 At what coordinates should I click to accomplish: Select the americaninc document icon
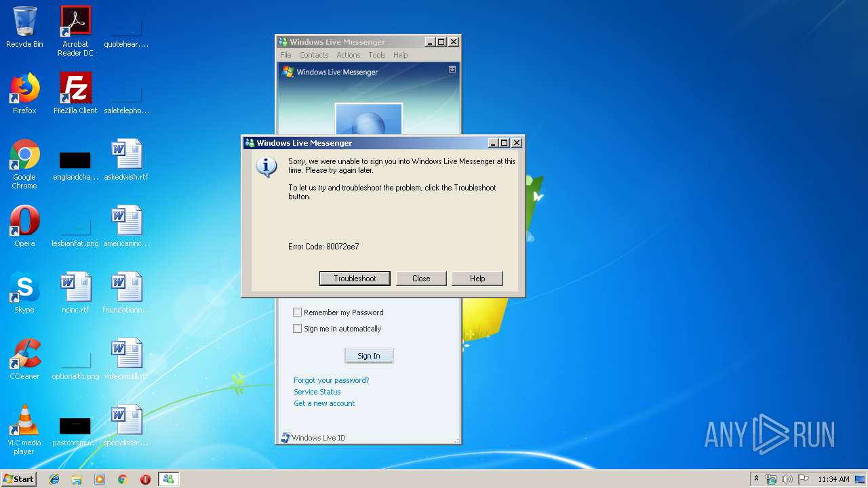tap(126, 226)
